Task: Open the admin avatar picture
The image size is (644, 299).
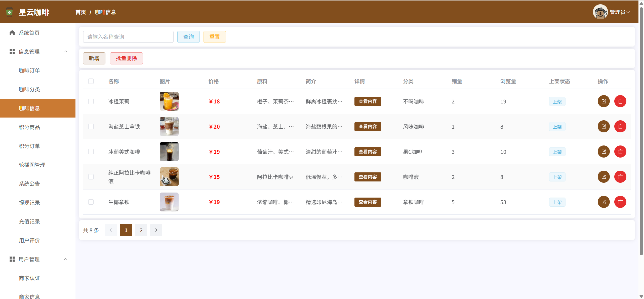Action: click(600, 12)
